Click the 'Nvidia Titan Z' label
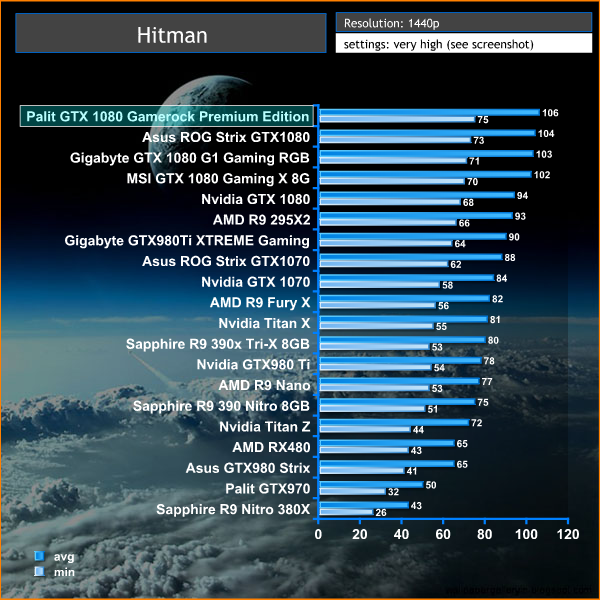Screen dimensions: 600x600 265,427
